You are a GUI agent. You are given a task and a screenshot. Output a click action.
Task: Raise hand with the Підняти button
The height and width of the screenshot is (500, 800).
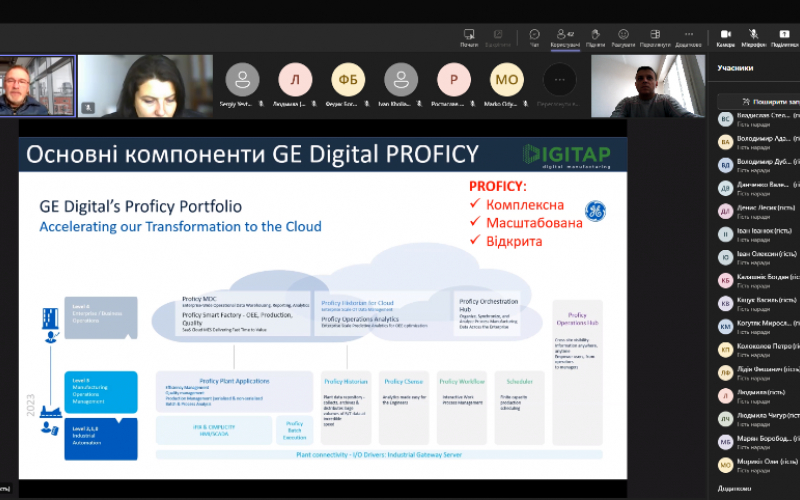point(595,38)
